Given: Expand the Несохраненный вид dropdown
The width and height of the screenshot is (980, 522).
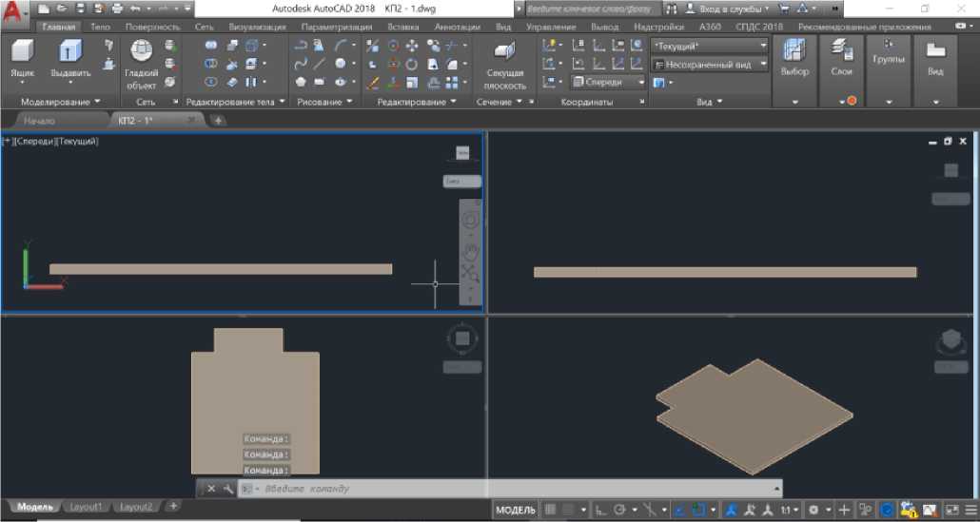Looking at the screenshot, I should 709,65.
